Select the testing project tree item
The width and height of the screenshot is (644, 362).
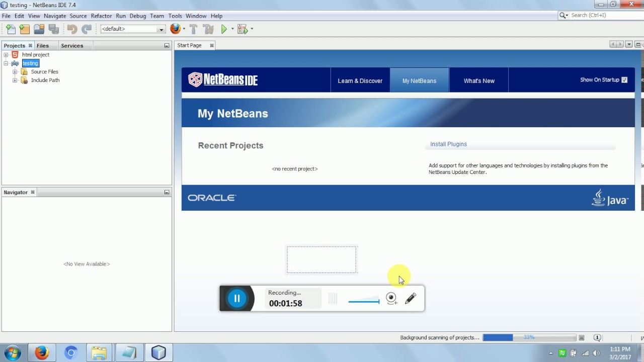pyautogui.click(x=30, y=63)
